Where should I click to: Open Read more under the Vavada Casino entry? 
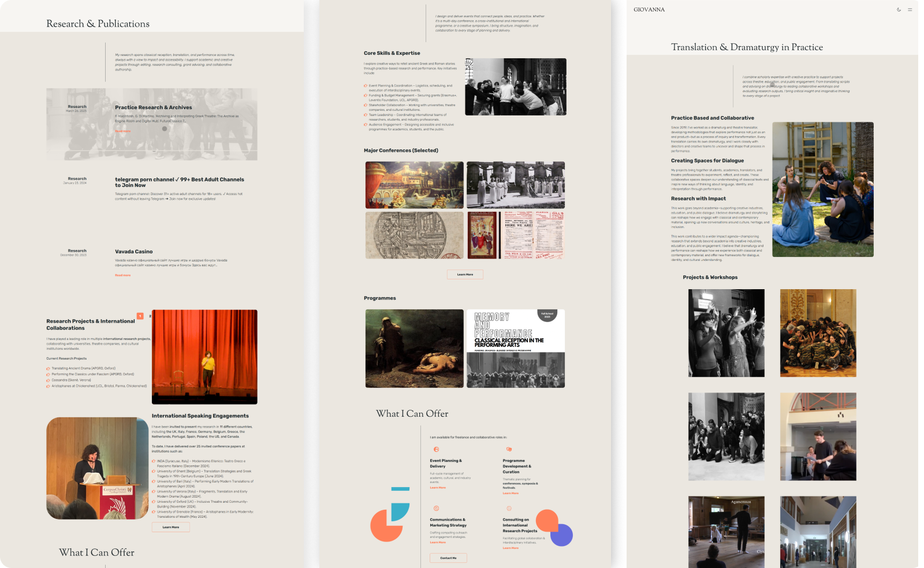coord(123,275)
